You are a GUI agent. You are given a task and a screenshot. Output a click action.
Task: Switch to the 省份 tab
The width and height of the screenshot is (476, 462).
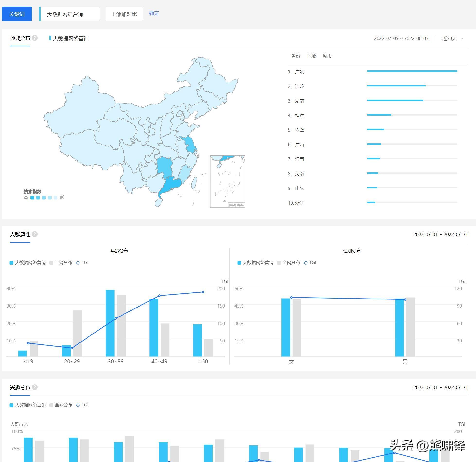click(x=296, y=56)
